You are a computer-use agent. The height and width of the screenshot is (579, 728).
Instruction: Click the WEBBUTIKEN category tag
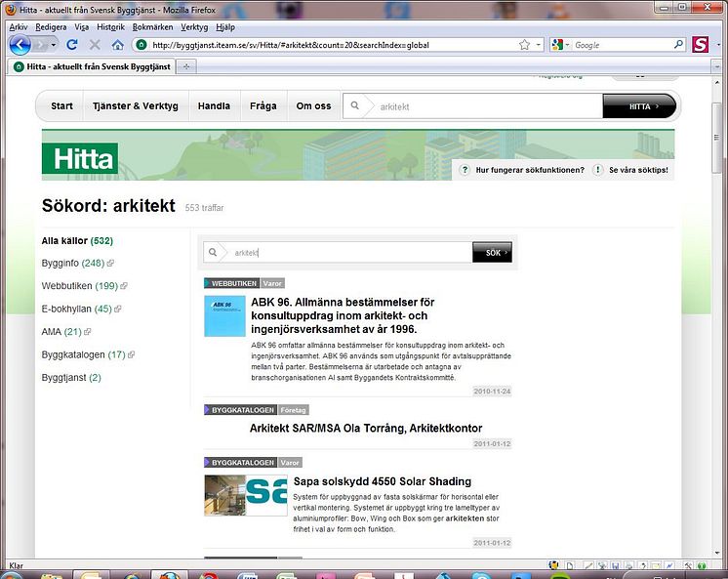tap(231, 283)
